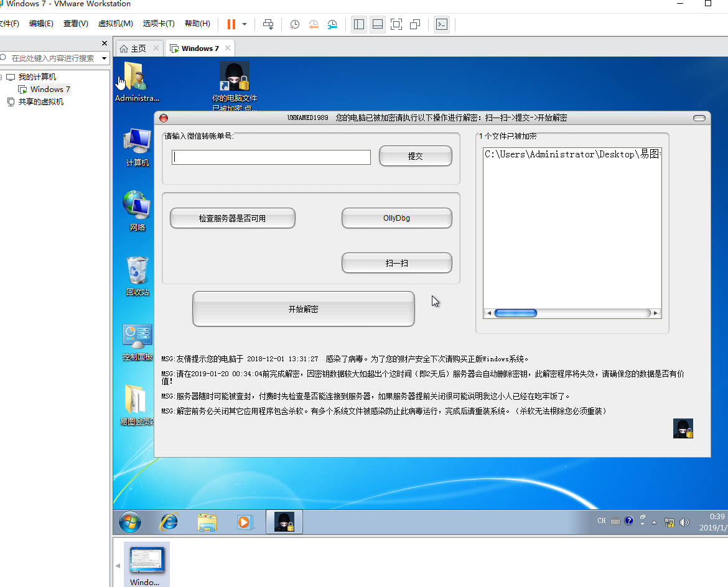The width and height of the screenshot is (728, 587).
Task: Click the 微信转账单号 input field
Action: pyautogui.click(x=271, y=157)
